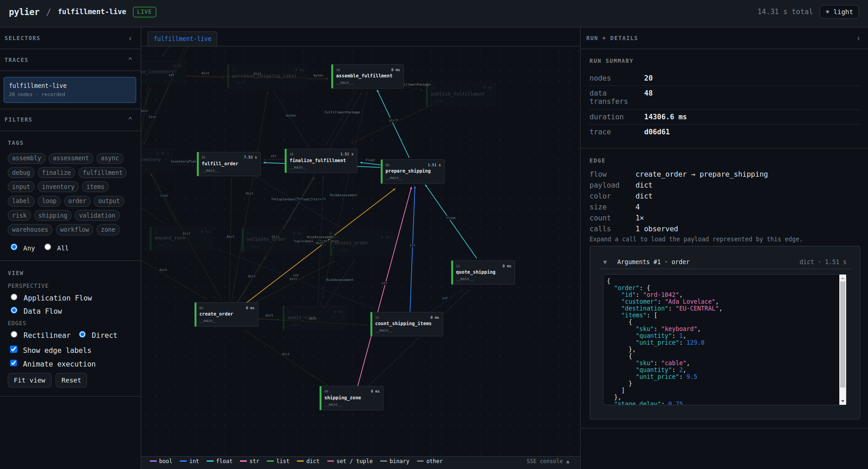Click the float legend color swatch
The width and height of the screenshot is (868, 469).
pos(210,461)
